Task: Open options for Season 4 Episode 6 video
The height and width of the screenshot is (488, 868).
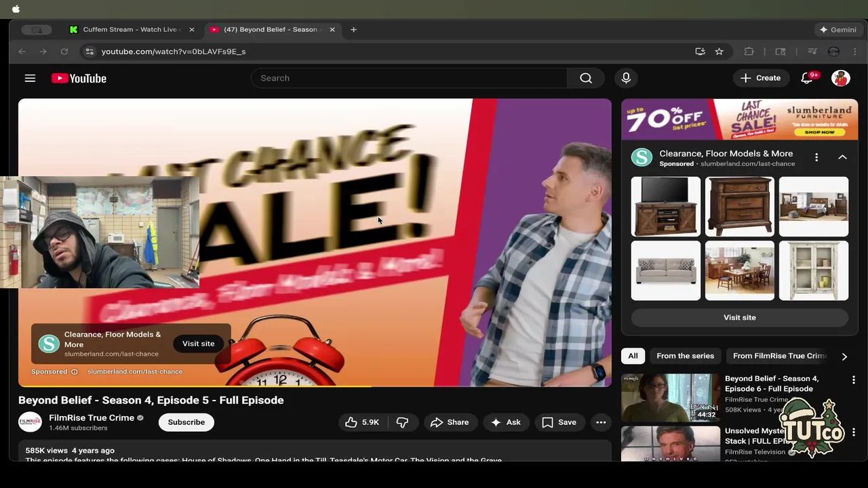Action: 854,380
